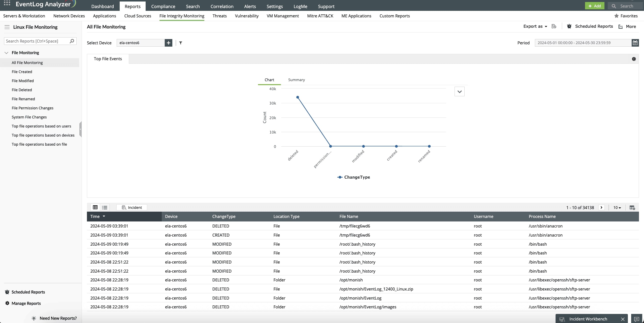This screenshot has height=323, width=644.
Task: Expand the chart options chevron inside the chart
Action: (x=459, y=91)
